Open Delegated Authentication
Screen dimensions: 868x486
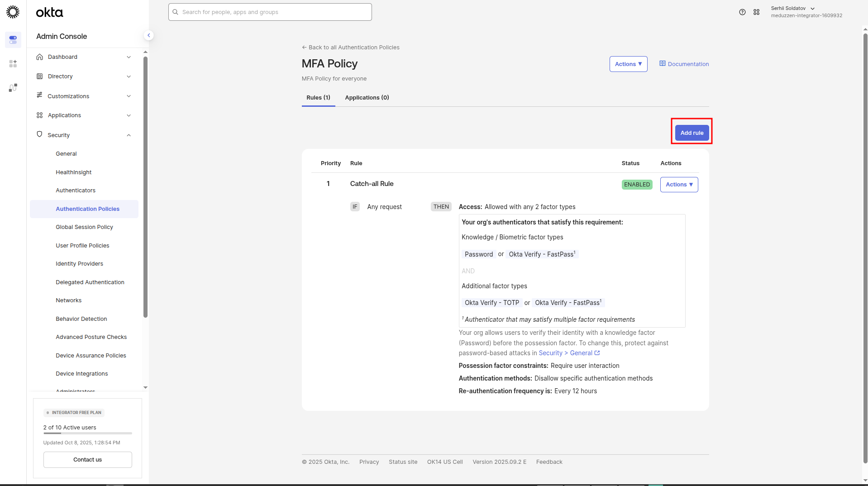[90, 282]
